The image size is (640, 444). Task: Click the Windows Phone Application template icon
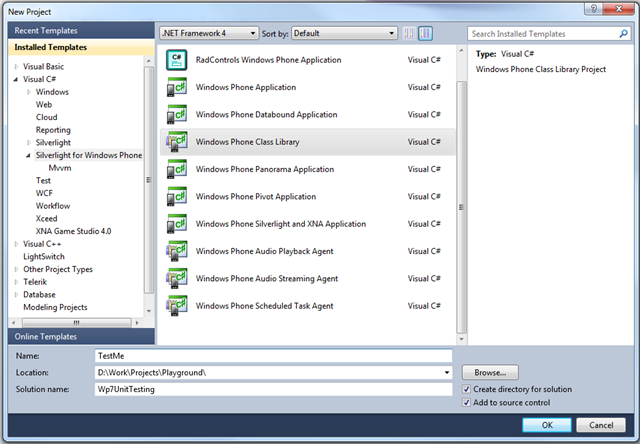[177, 87]
